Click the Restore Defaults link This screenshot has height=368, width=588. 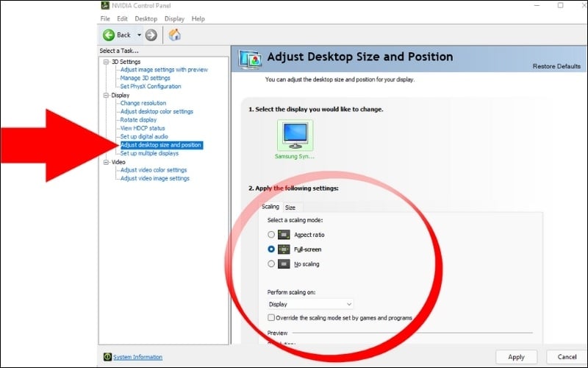pyautogui.click(x=556, y=66)
